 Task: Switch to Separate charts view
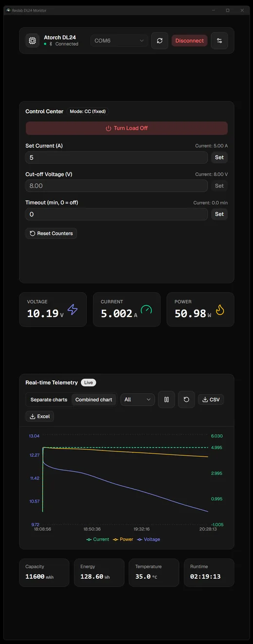(49, 400)
